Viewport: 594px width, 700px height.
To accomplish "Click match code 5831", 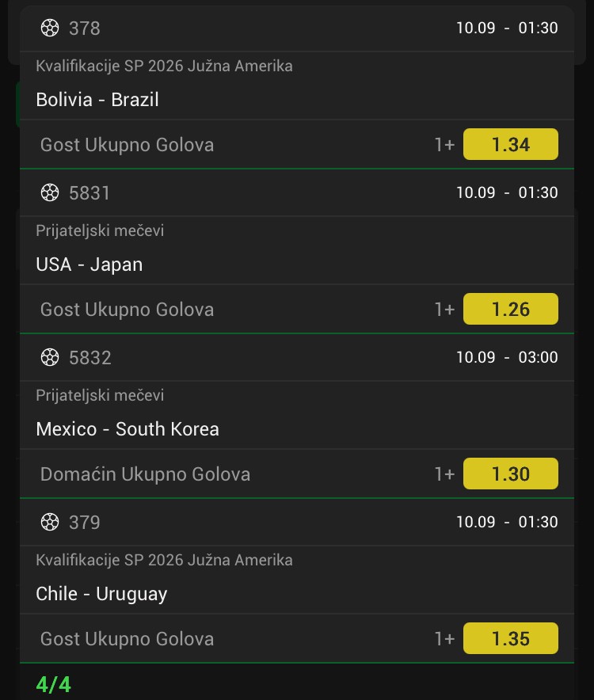I will point(89,193).
